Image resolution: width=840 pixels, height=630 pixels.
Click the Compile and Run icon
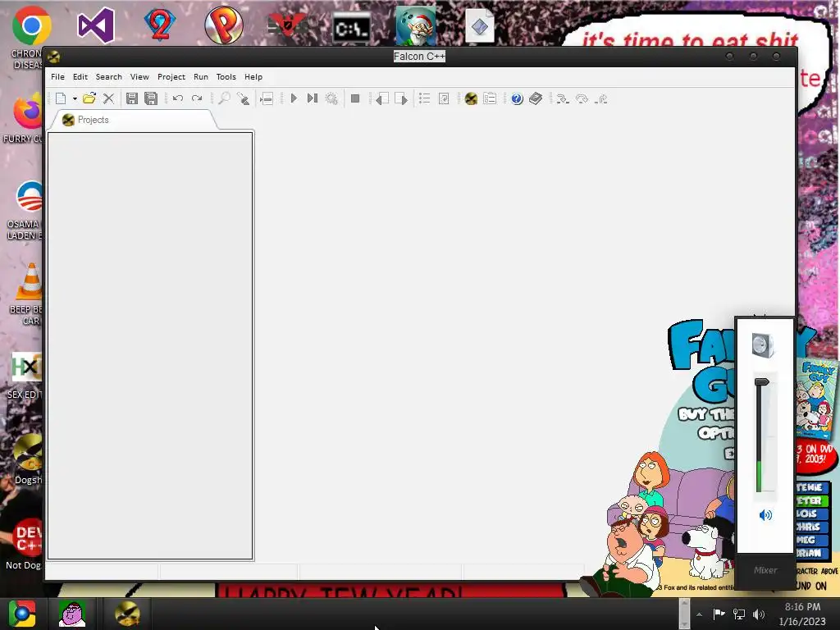click(313, 98)
